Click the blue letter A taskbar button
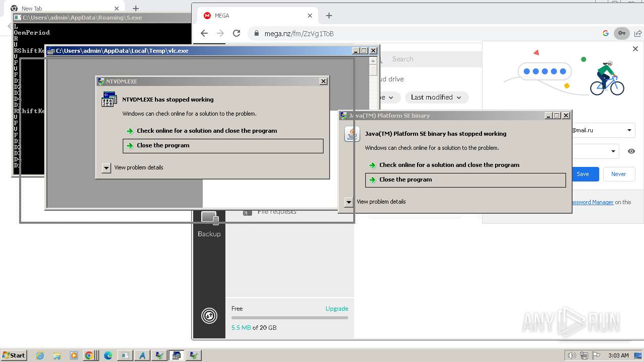This screenshot has height=362, width=644. 142,355
